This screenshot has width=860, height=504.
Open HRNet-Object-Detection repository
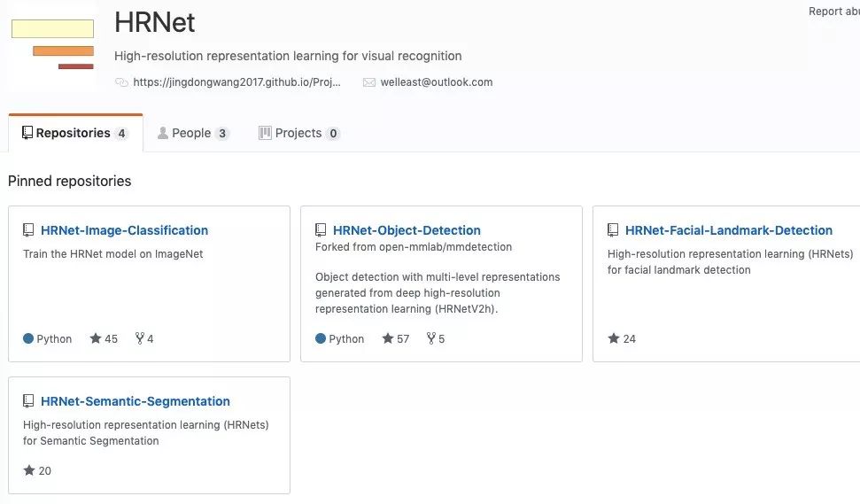(407, 230)
